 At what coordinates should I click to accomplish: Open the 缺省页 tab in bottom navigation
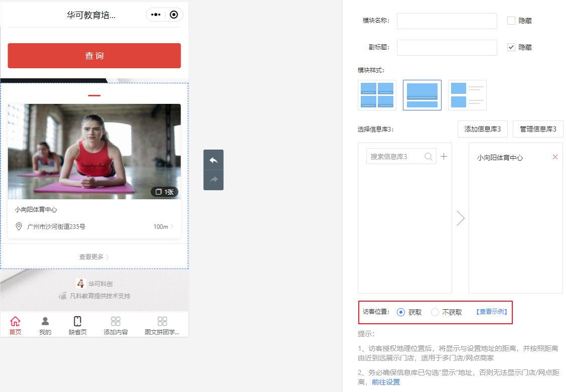click(x=78, y=326)
